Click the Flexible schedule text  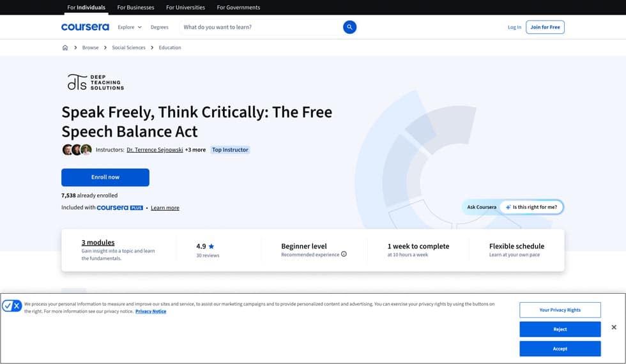pyautogui.click(x=517, y=246)
